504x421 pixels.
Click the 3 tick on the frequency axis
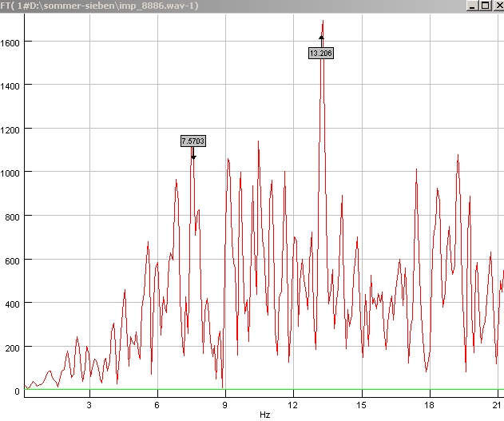point(89,405)
